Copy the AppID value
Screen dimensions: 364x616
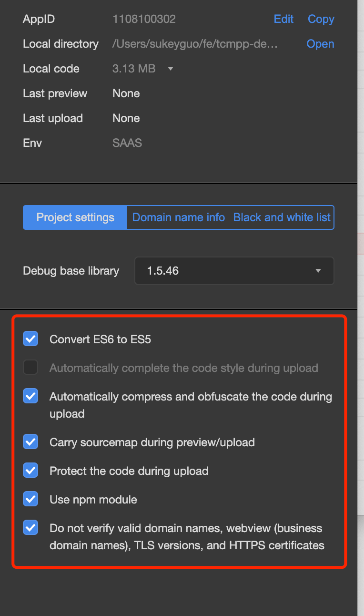click(321, 19)
